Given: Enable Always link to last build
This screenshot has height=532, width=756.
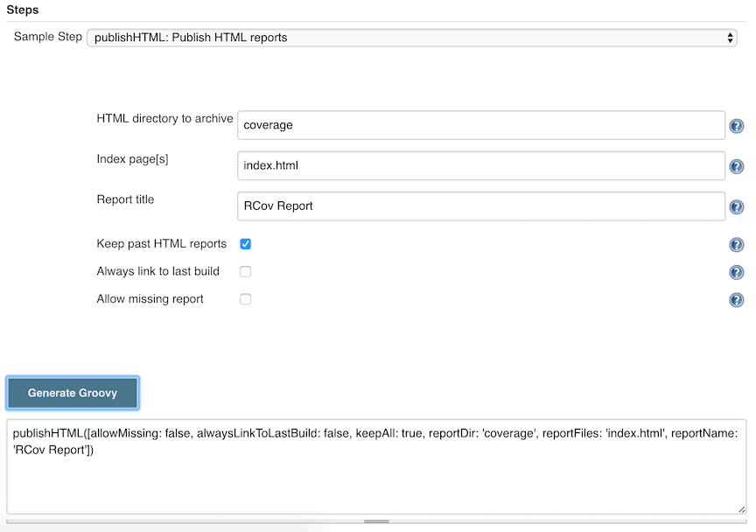Looking at the screenshot, I should (245, 271).
